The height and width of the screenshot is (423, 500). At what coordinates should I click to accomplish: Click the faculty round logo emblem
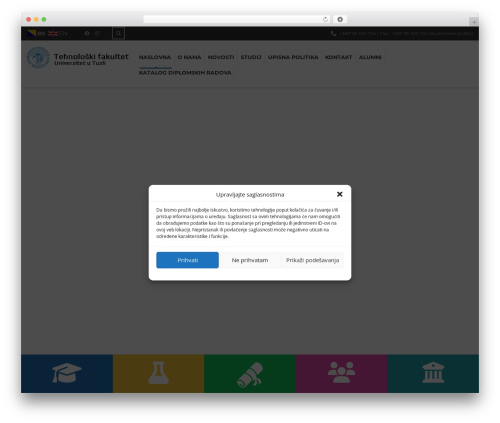coord(38,57)
